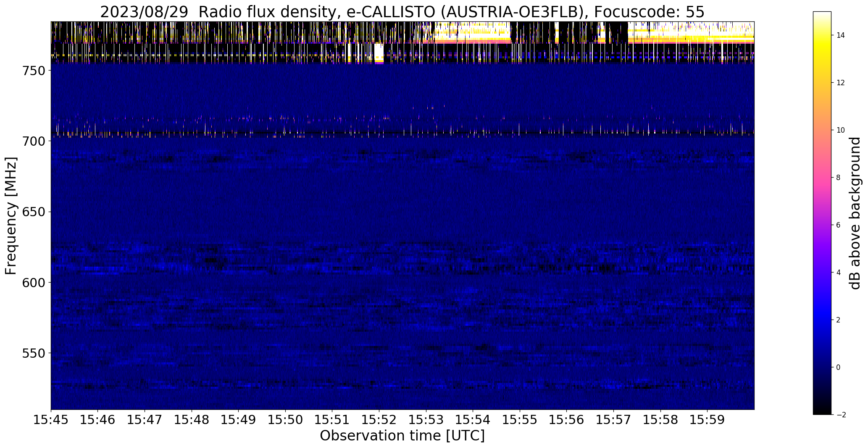Click the colorbar 12 tick label

click(x=841, y=83)
